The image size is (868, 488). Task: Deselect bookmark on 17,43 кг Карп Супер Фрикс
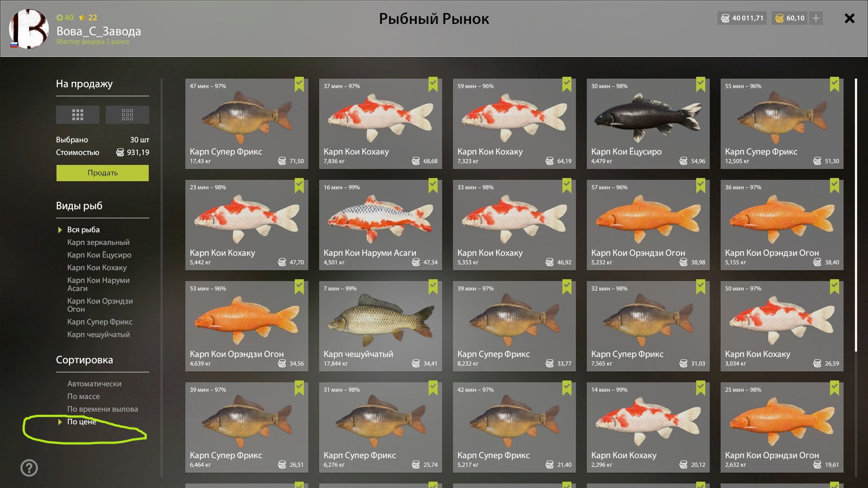tap(299, 84)
